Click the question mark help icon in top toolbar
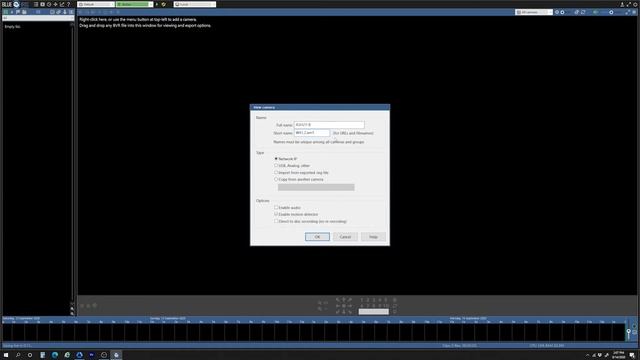 point(68,4)
